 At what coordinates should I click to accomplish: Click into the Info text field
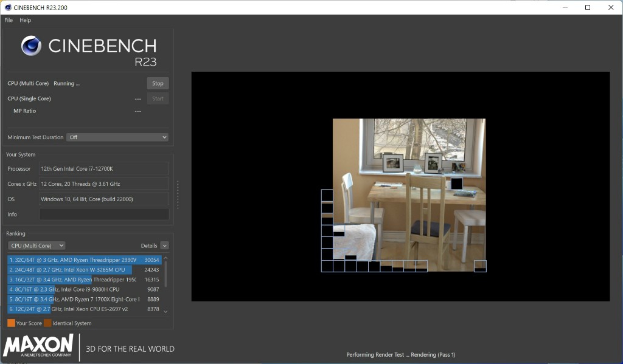[x=104, y=215]
